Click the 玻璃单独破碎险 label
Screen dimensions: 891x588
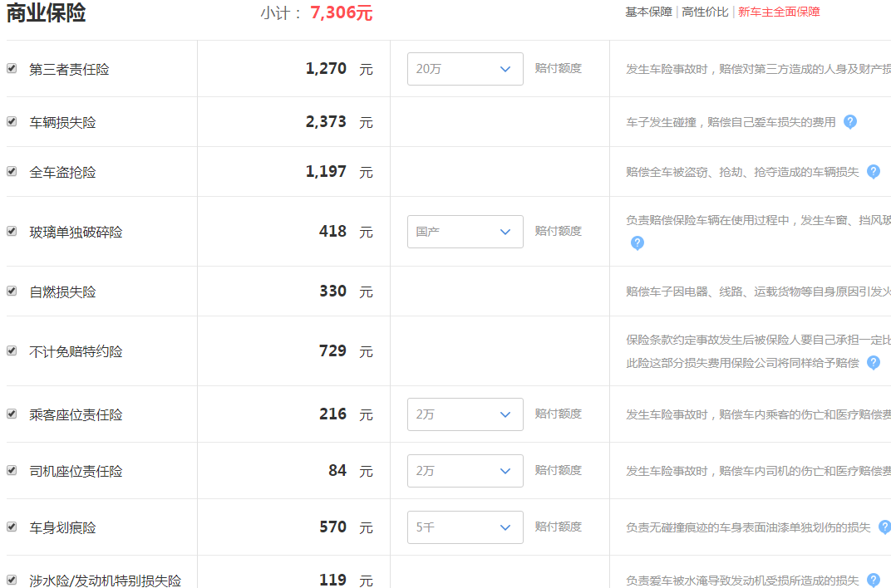pos(76,233)
